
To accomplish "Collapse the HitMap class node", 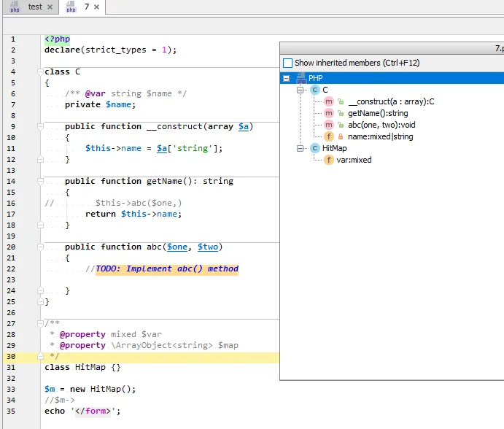I will click(300, 148).
